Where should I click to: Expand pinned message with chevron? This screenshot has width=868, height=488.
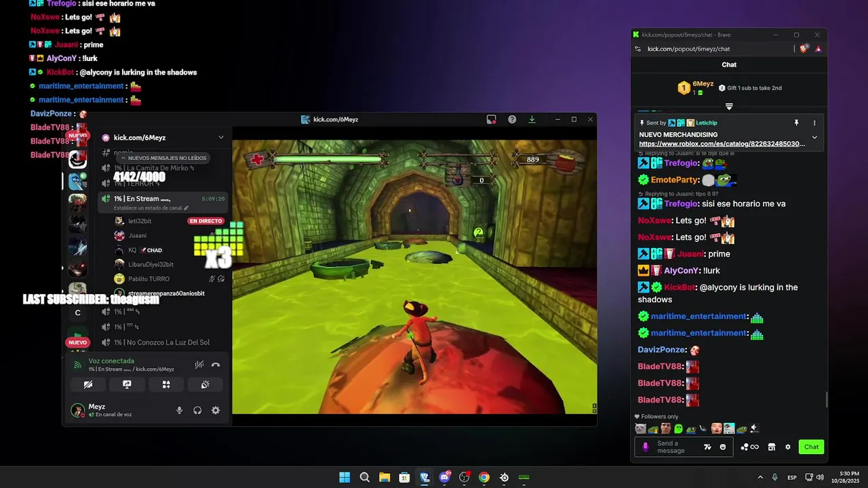(814, 137)
